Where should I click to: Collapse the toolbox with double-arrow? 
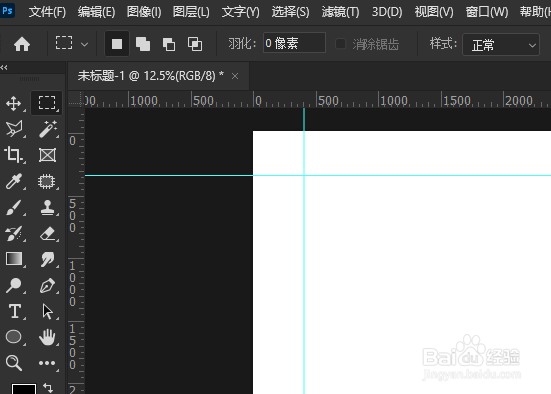point(4,67)
